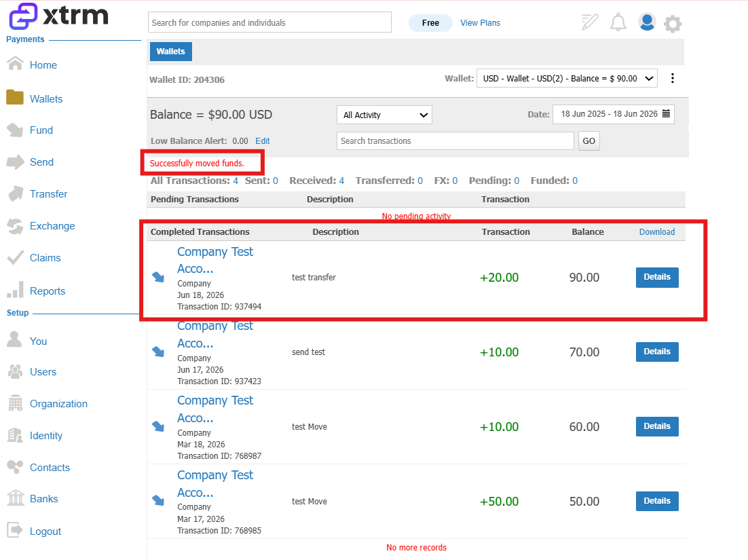Screen dimensions: 748x560
Task: Select Transfer in the sidebar menu
Action: tap(49, 194)
